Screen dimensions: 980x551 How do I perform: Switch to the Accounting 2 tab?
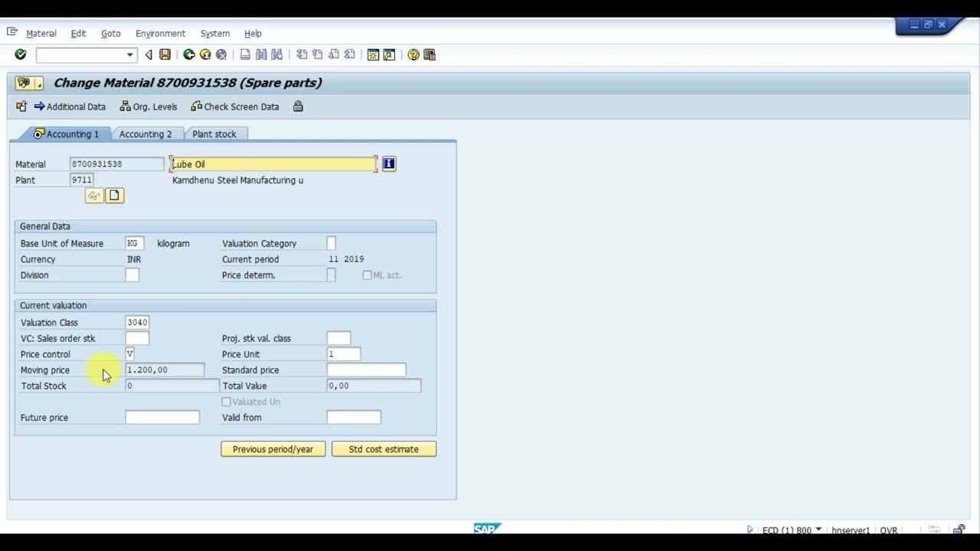145,134
